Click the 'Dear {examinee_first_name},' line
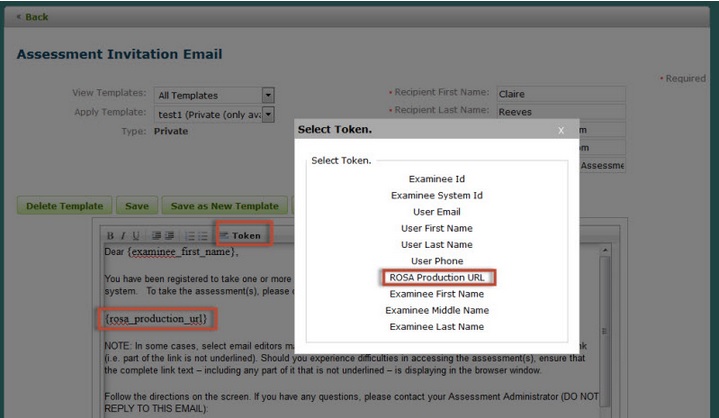This screenshot has width=719, height=418. (x=171, y=252)
